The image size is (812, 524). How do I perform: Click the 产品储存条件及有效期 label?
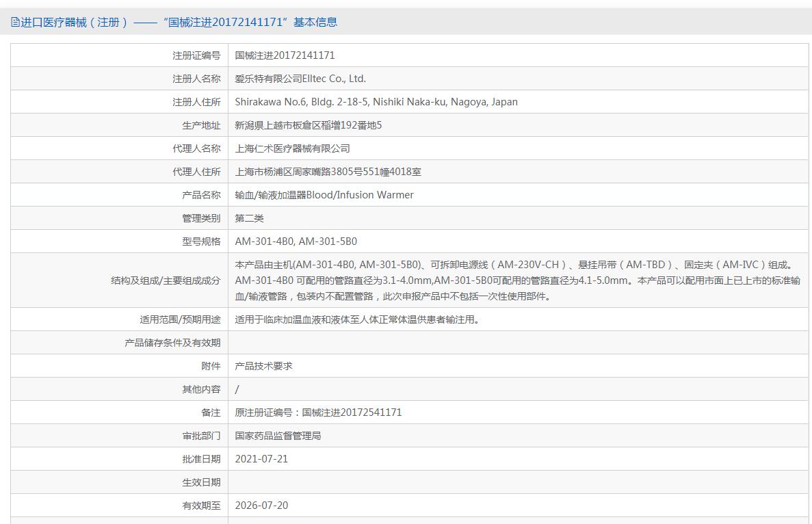172,343
